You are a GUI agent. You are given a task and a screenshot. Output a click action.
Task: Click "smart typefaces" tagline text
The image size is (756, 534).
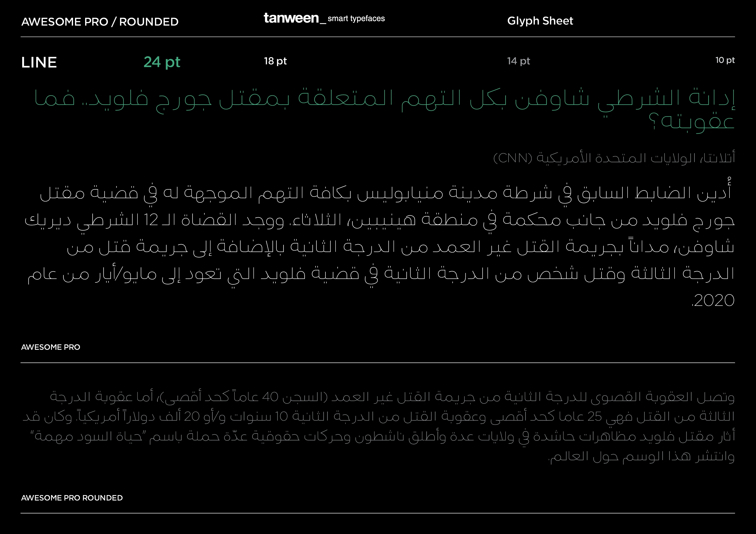coord(356,19)
